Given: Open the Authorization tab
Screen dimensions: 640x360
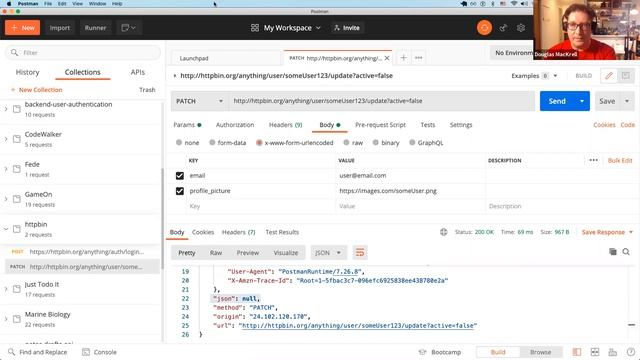Looking at the screenshot, I should tap(235, 124).
